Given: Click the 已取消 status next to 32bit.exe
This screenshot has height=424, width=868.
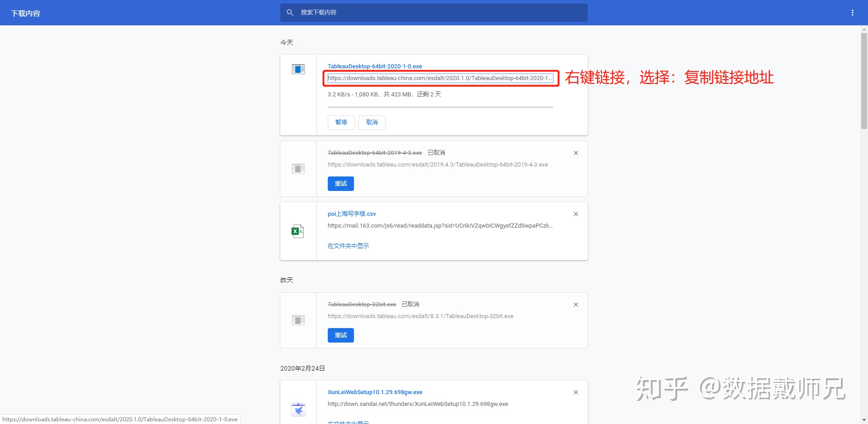Looking at the screenshot, I should click(x=410, y=305).
